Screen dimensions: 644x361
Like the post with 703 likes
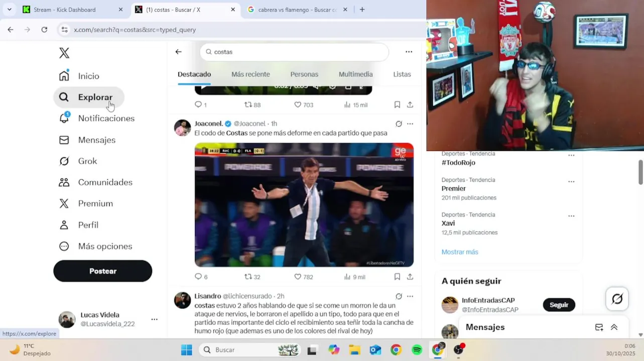click(x=303, y=105)
